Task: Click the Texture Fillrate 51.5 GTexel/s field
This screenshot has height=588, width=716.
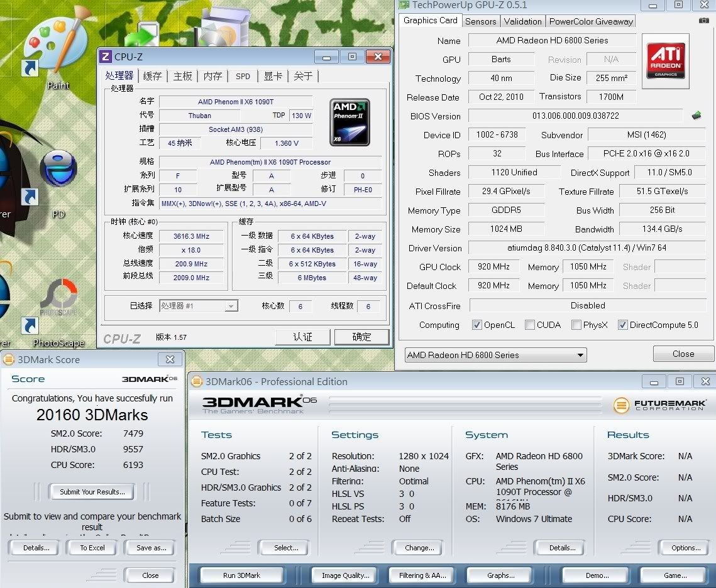Action: (662, 192)
